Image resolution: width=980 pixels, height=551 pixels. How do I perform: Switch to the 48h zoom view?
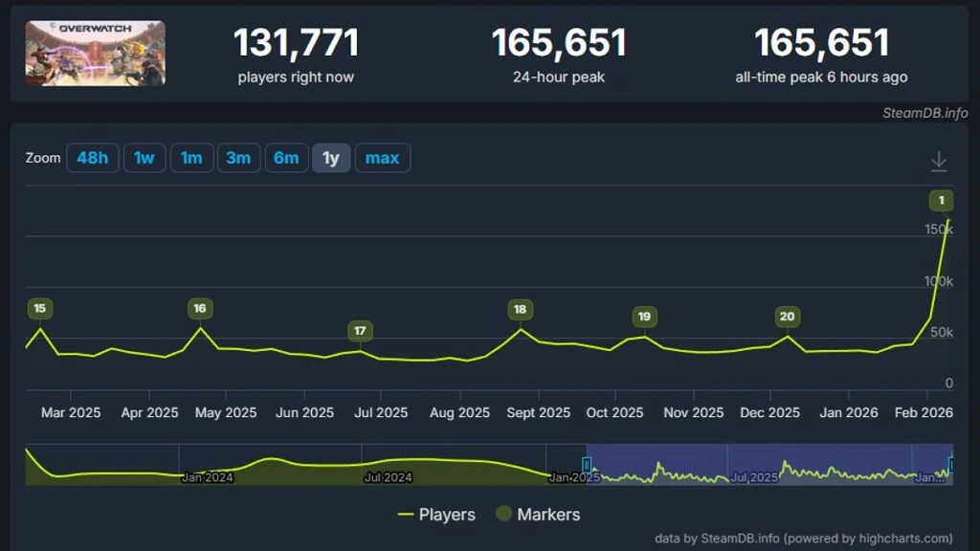pyautogui.click(x=92, y=158)
